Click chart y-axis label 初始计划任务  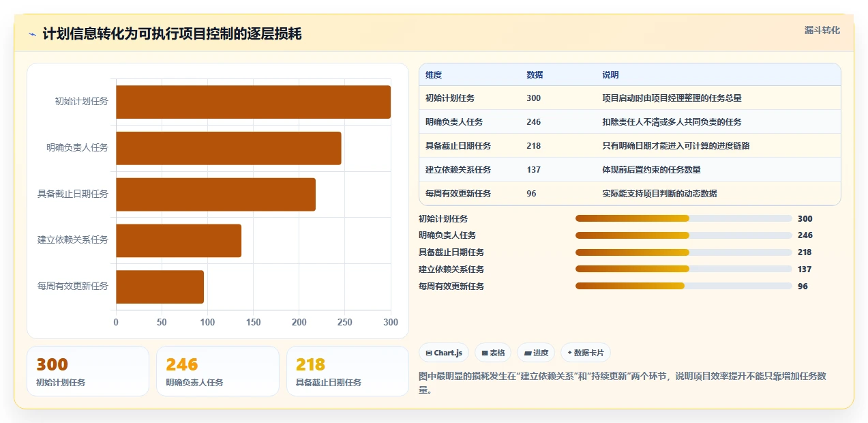point(82,102)
